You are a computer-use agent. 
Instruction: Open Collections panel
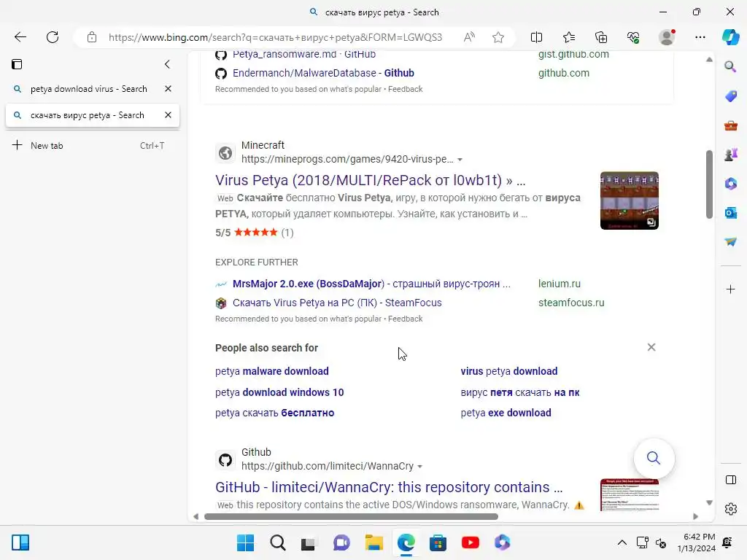[x=601, y=37]
